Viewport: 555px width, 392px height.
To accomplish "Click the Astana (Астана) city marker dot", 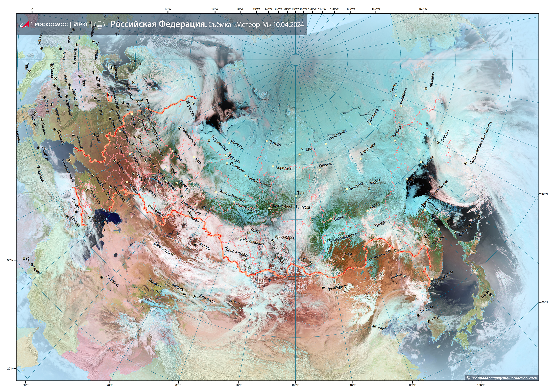I will 195,244.
